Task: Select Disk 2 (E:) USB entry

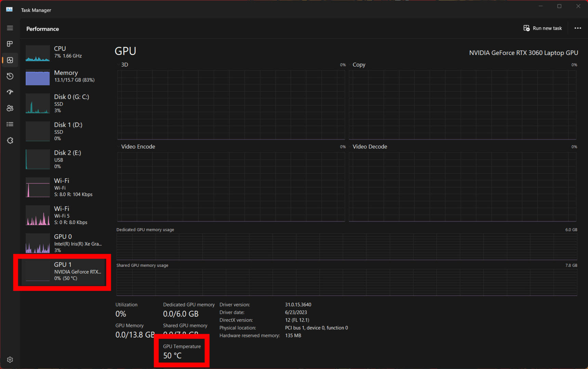Action: (65, 159)
